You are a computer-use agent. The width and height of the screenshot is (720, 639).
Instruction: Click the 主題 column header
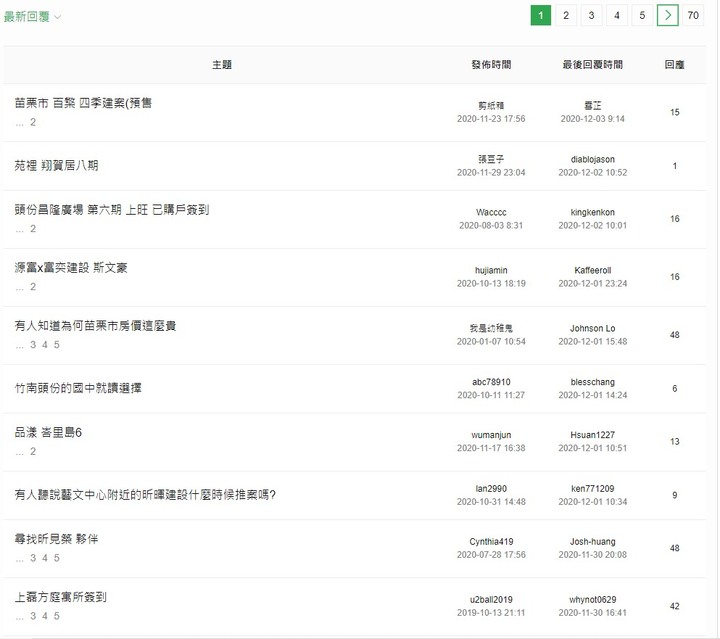pyautogui.click(x=222, y=65)
